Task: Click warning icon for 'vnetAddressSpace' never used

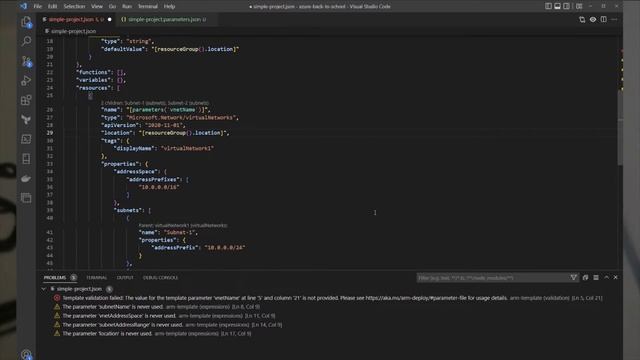Action: [x=57, y=316]
